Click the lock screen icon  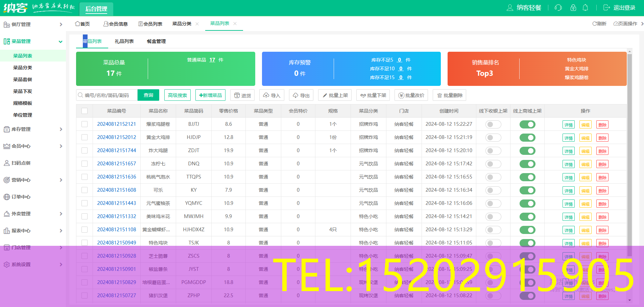point(573,8)
